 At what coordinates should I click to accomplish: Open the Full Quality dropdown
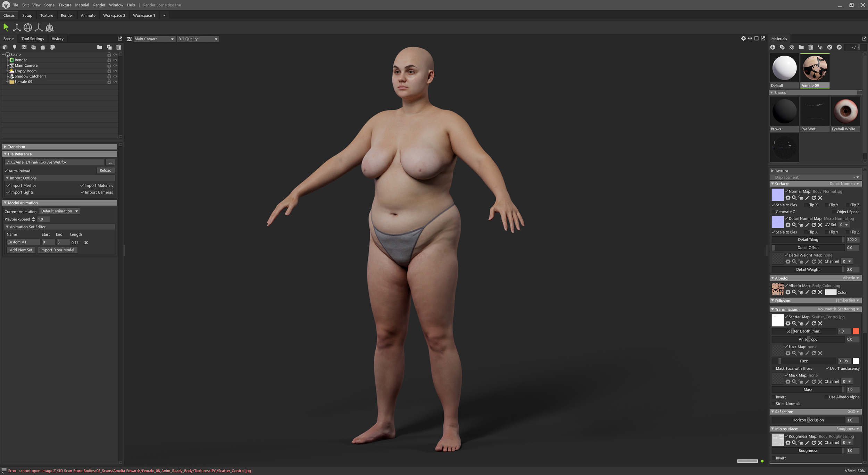tap(198, 39)
